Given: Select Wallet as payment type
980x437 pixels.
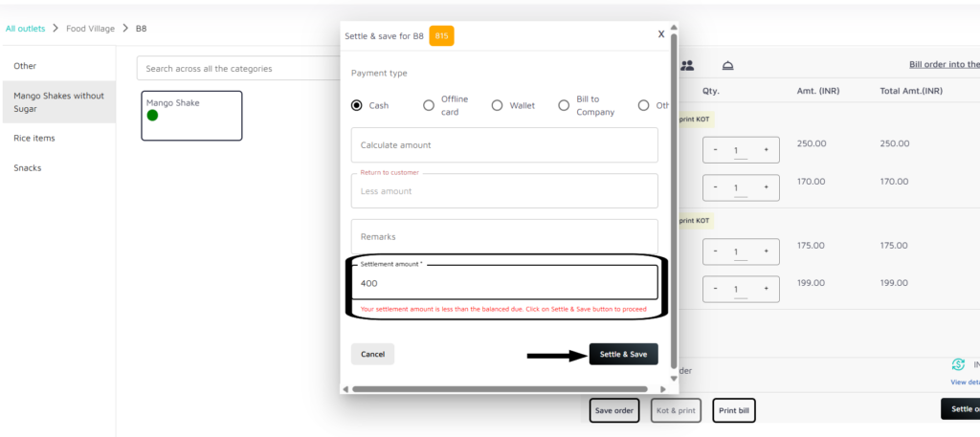Looking at the screenshot, I should click(x=497, y=105).
